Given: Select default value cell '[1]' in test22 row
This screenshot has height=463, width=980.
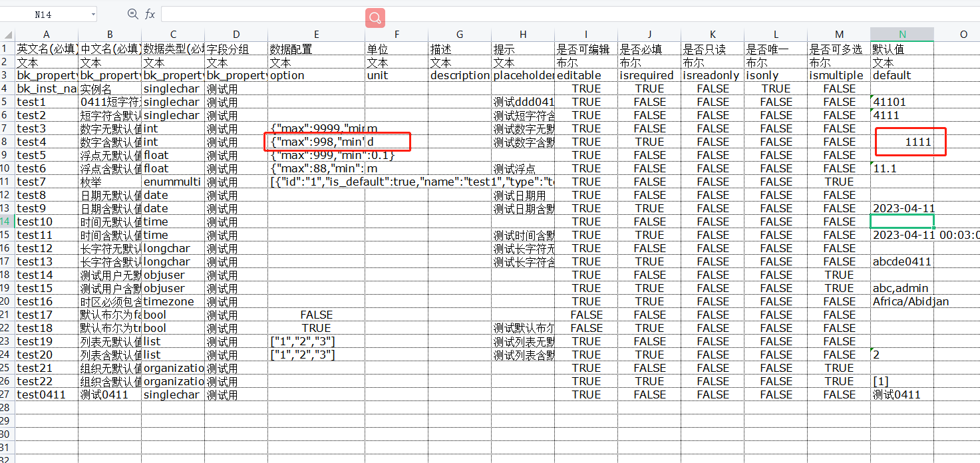Looking at the screenshot, I should click(x=902, y=381).
